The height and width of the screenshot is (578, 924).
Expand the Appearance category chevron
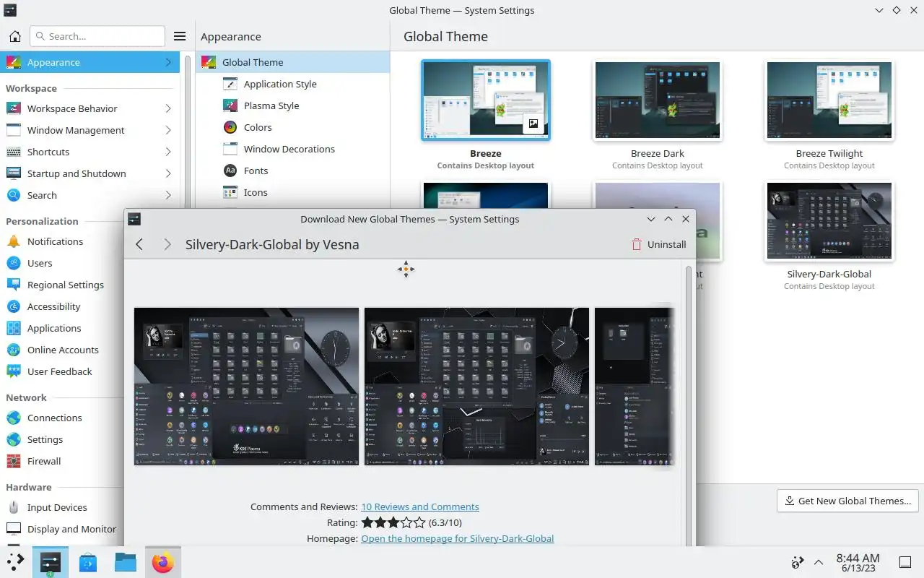point(168,62)
